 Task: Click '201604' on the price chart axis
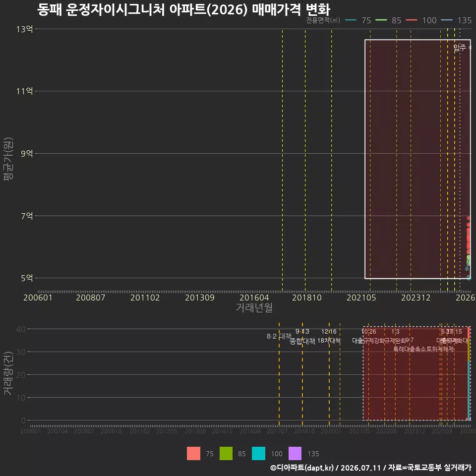(254, 297)
